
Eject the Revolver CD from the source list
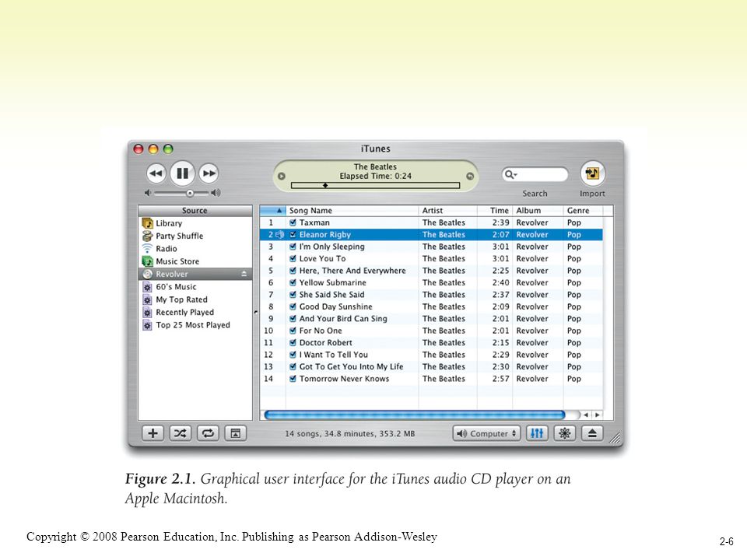point(244,274)
